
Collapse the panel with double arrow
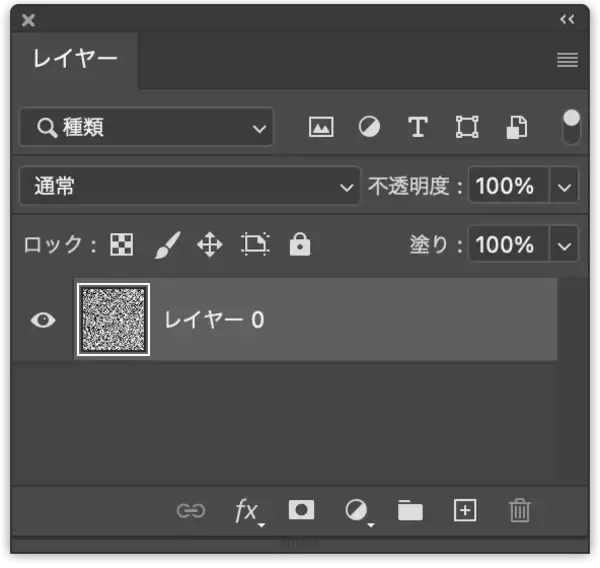coord(567,19)
